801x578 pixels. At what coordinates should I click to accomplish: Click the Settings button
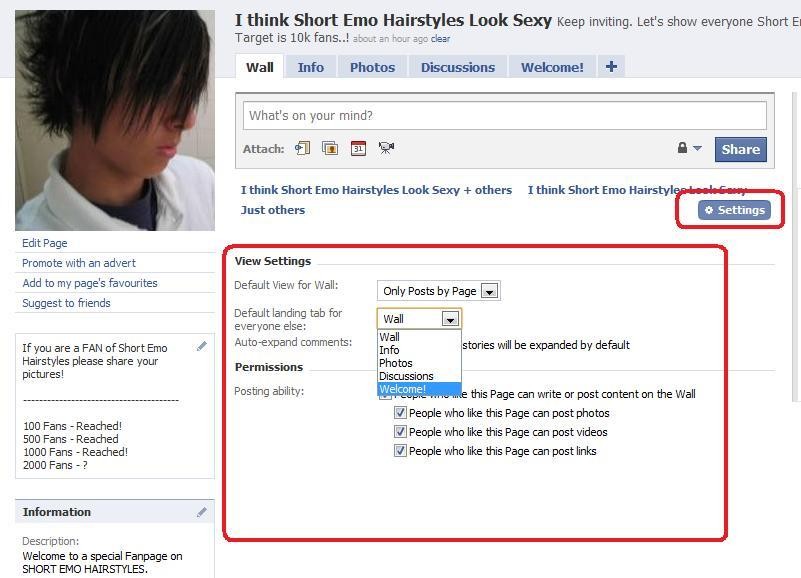coord(735,210)
